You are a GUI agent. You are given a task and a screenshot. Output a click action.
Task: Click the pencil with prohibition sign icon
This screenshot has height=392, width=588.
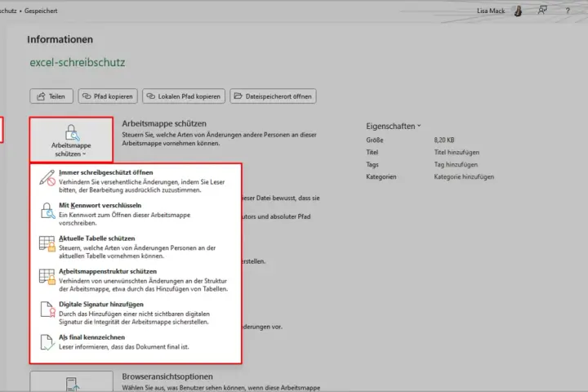[47, 178]
